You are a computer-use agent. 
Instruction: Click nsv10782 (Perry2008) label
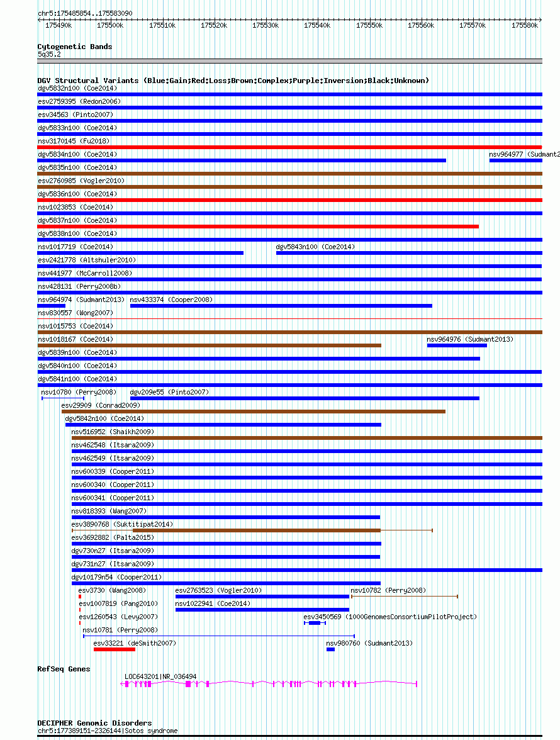pyautogui.click(x=388, y=590)
